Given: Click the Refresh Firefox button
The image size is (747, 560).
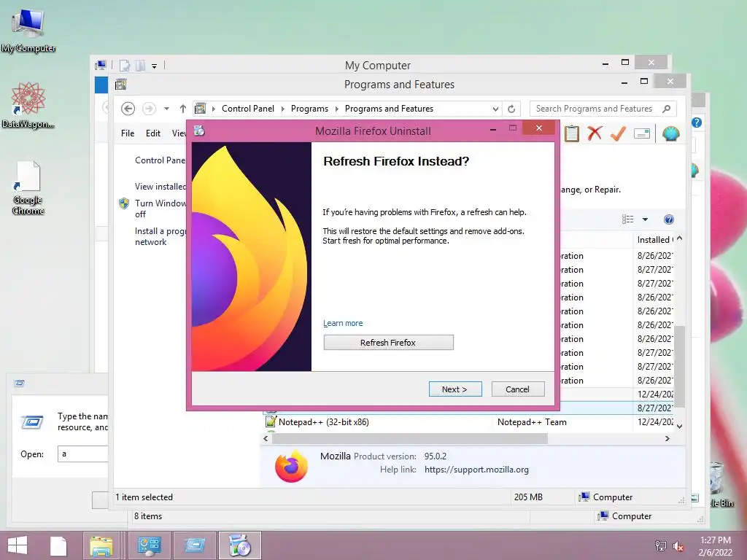Looking at the screenshot, I should click(x=388, y=343).
